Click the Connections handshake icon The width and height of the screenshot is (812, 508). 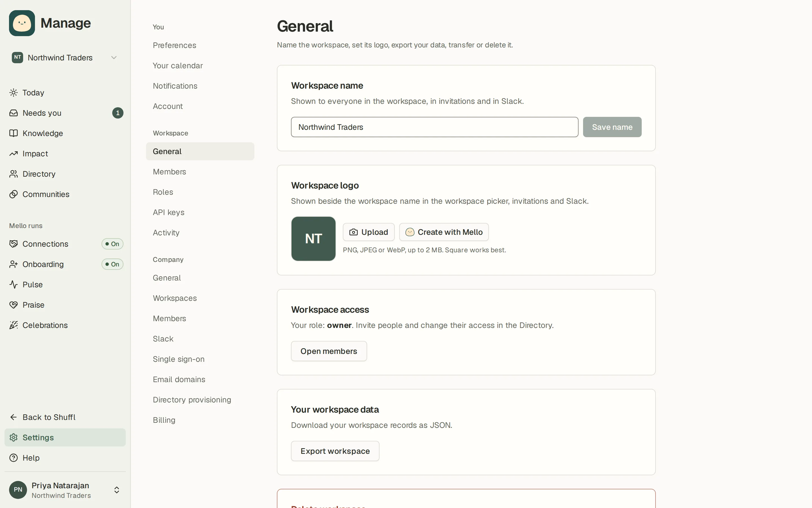click(14, 244)
